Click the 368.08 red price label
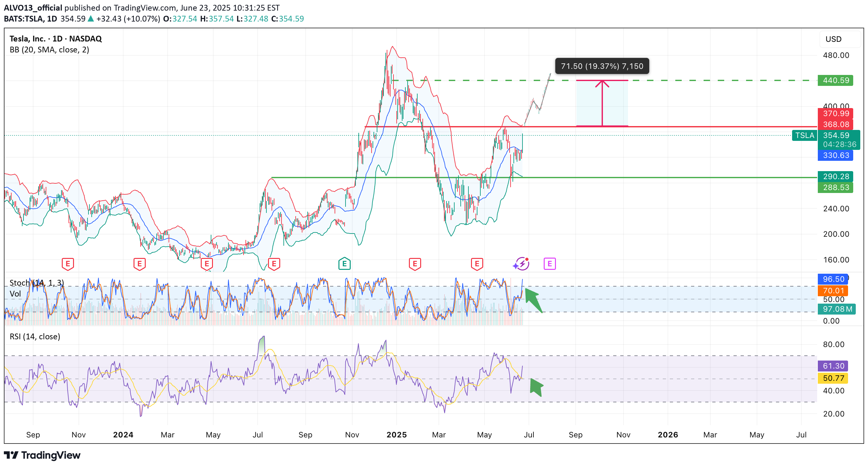 point(836,124)
